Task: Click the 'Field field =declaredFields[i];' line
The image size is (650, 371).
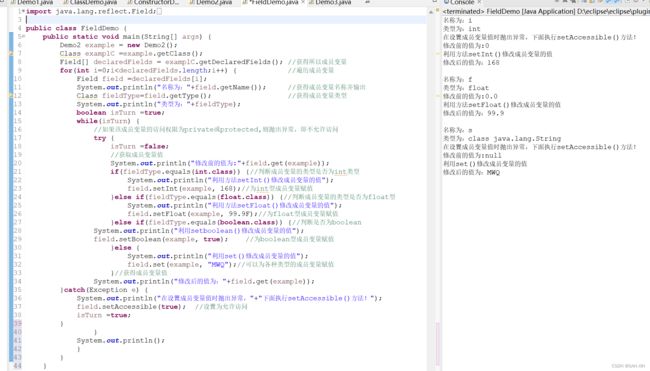Action: [x=141, y=79]
